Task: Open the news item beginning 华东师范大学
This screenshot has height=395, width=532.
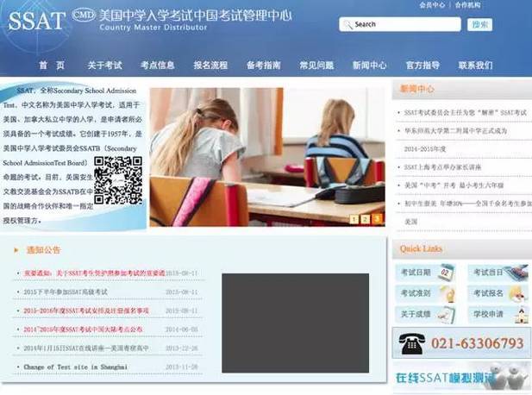Action: [455, 131]
